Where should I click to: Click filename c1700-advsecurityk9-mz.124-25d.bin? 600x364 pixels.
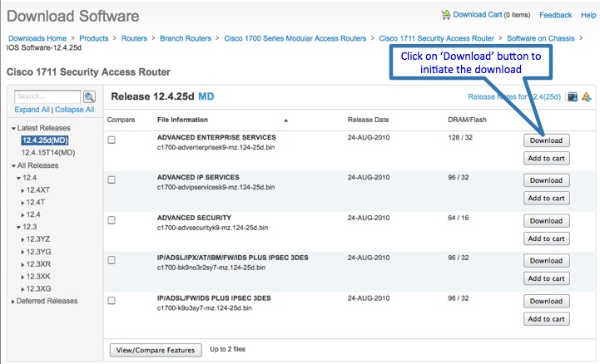click(212, 228)
